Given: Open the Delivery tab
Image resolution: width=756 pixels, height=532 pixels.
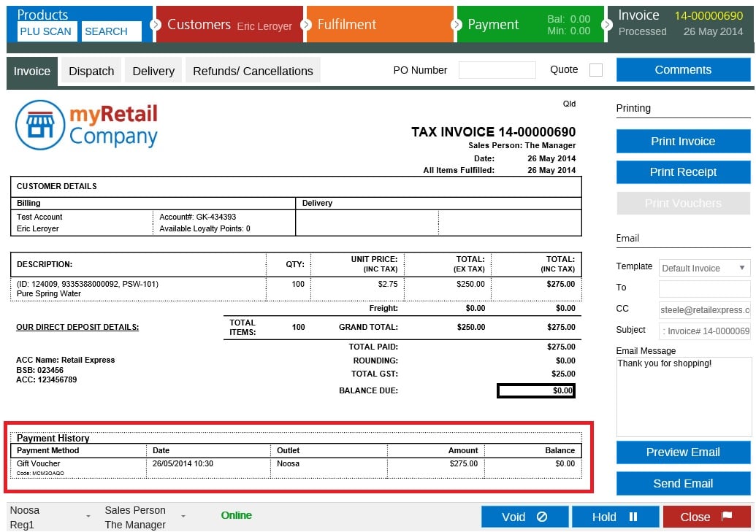Looking at the screenshot, I should click(153, 71).
